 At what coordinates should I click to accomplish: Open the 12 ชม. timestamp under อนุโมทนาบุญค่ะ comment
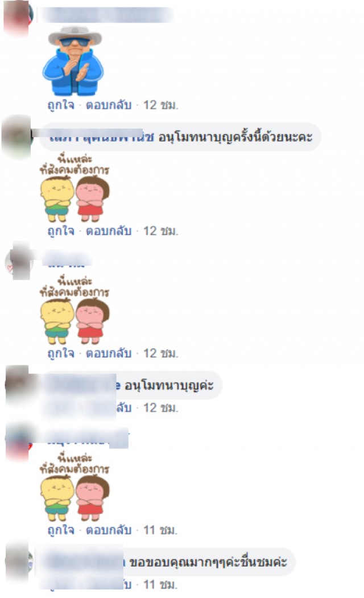pos(160,408)
